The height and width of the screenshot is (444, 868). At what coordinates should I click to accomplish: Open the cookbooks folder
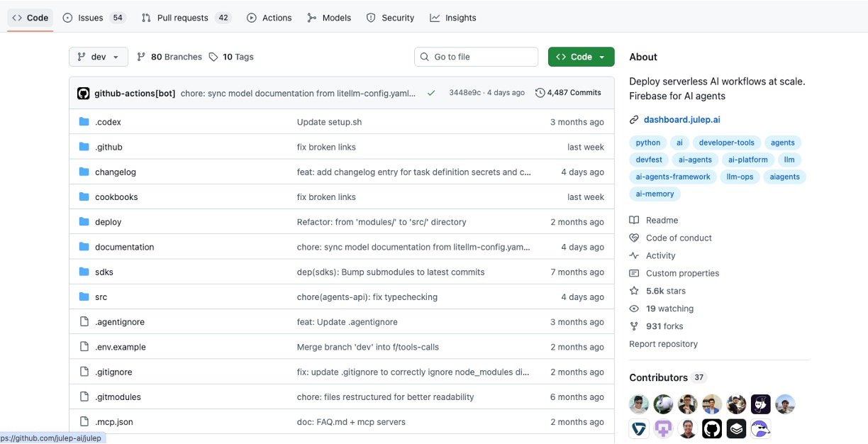coord(116,197)
